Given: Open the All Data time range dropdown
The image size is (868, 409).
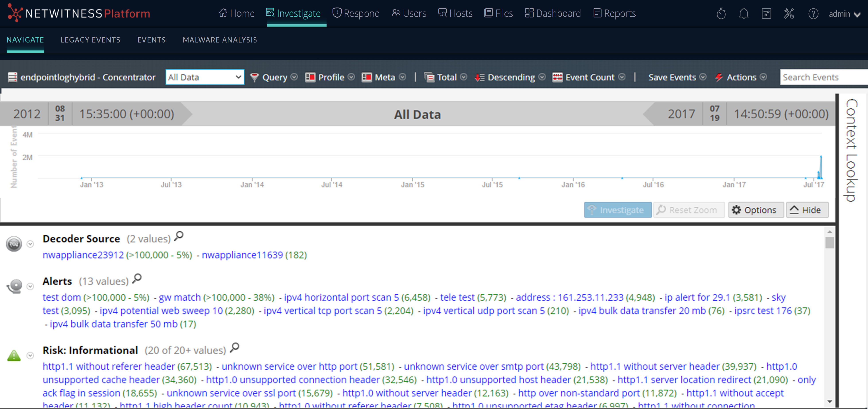Looking at the screenshot, I should tap(204, 77).
